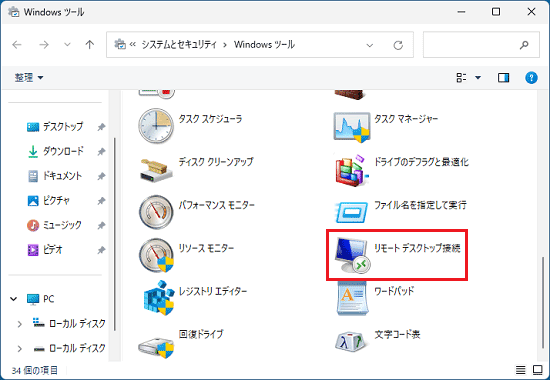Click the Windows ツール breadcrumb
This screenshot has width=550, height=380.
point(264,45)
